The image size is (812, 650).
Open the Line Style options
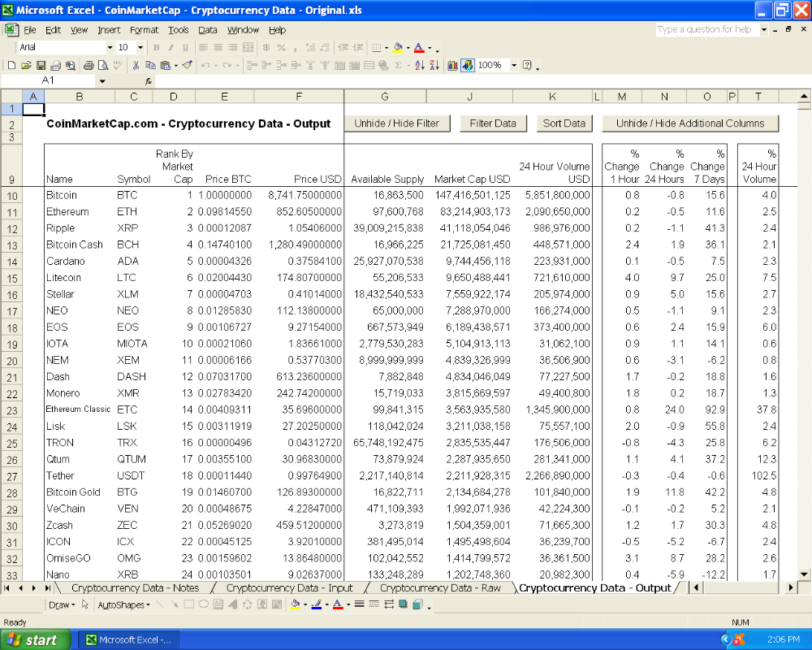coord(359,604)
